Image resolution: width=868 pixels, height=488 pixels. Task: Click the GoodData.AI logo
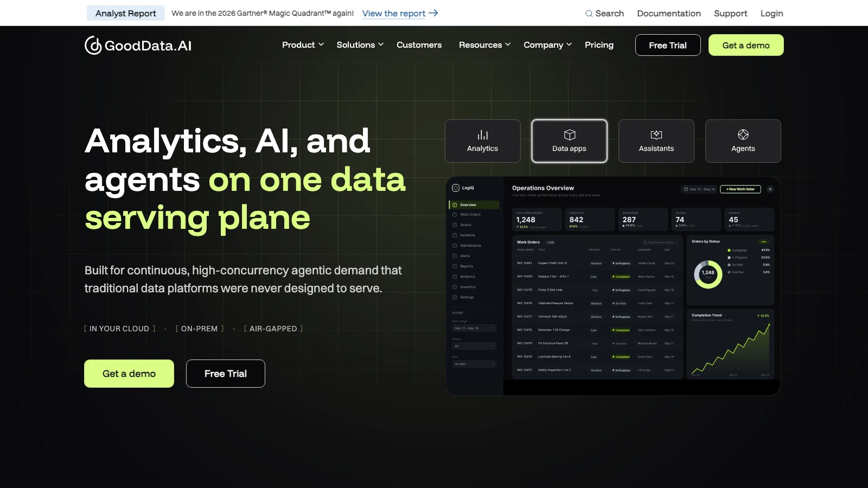click(x=138, y=46)
